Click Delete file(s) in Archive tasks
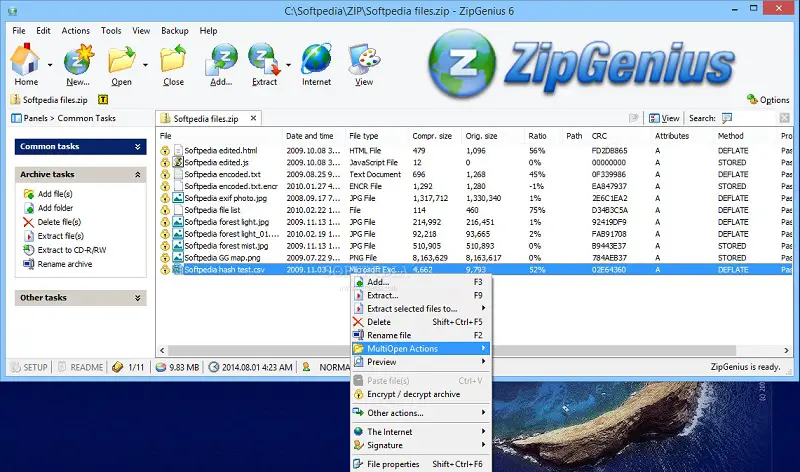Image resolution: width=800 pixels, height=472 pixels. coord(52,222)
